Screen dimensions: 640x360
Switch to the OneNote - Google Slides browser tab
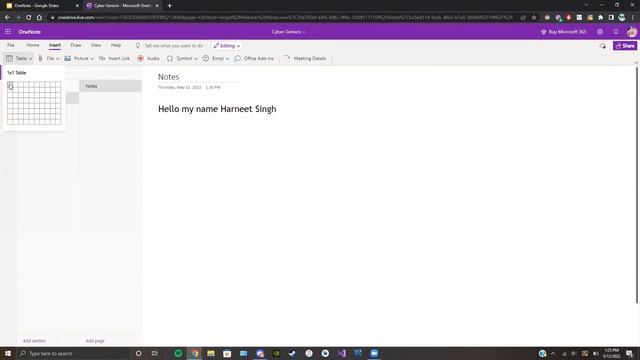point(41,6)
